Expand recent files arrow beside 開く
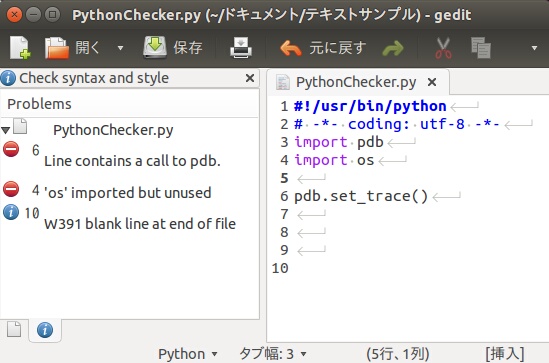 pyautogui.click(x=120, y=48)
